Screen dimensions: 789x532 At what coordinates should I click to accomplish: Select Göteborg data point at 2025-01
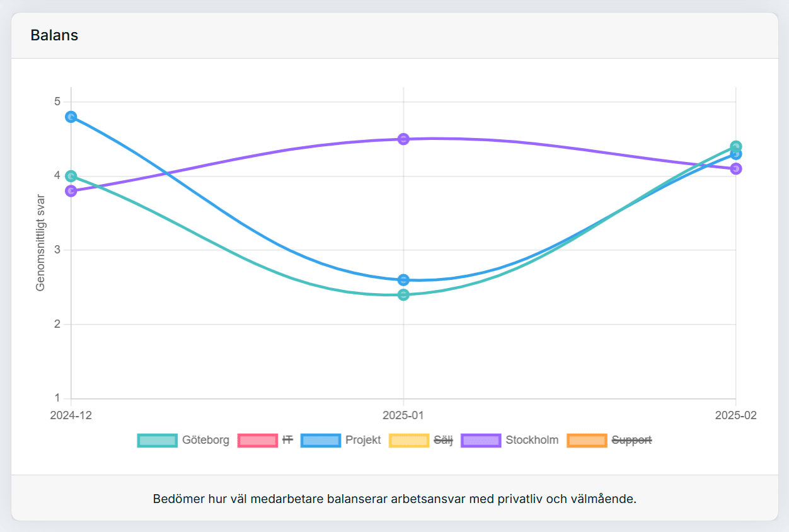[x=404, y=294]
